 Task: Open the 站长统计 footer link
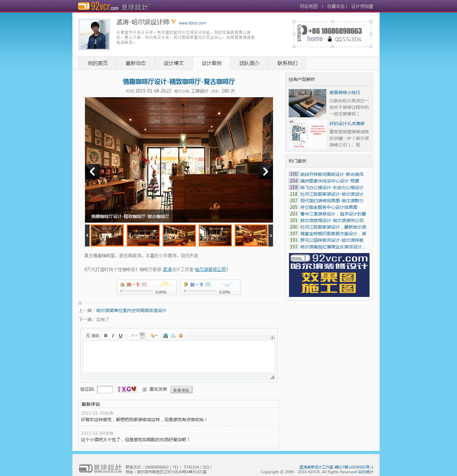point(366,472)
